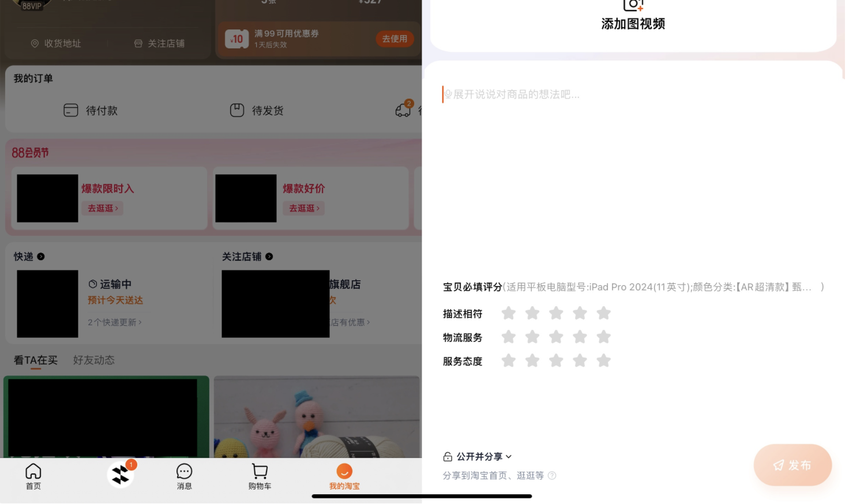Open 关注店铺 followed stores shortcut at top
Screen dimensions: 849x504
click(x=159, y=43)
